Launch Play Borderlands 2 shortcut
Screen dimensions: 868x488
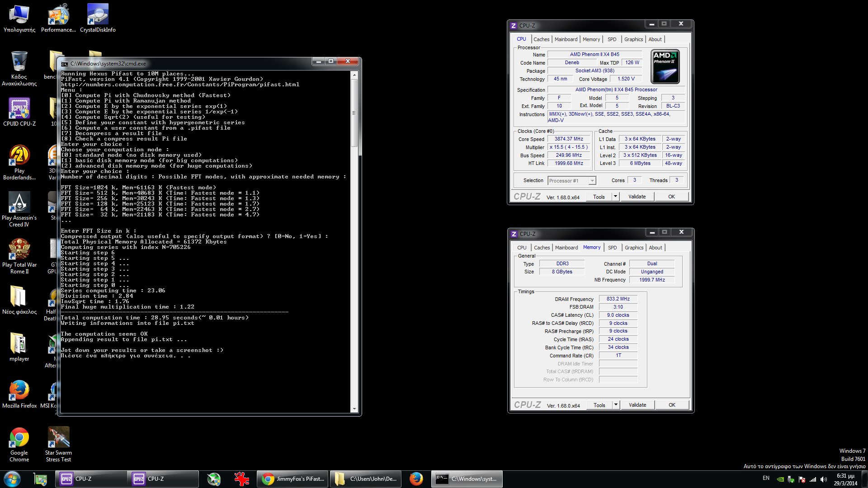tap(19, 163)
